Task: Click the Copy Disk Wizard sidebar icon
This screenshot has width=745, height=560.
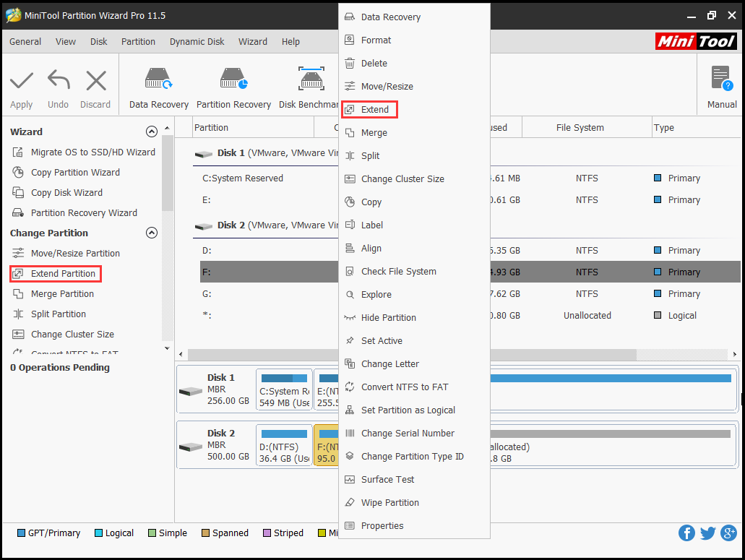Action: [x=18, y=192]
